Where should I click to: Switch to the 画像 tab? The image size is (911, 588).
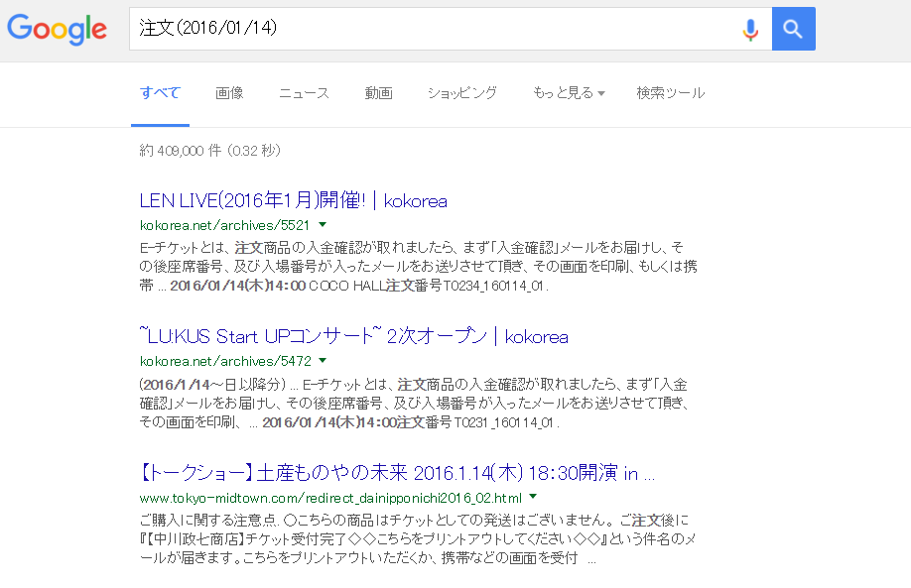point(229,93)
